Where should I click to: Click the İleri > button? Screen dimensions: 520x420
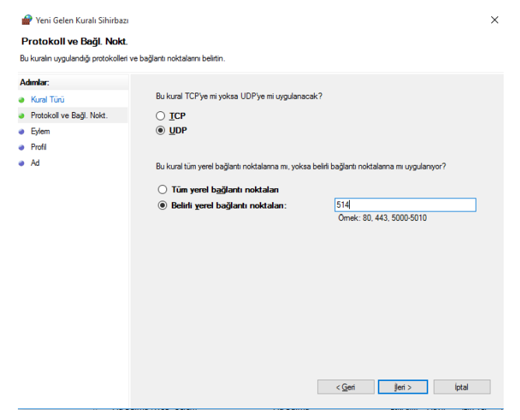click(403, 387)
